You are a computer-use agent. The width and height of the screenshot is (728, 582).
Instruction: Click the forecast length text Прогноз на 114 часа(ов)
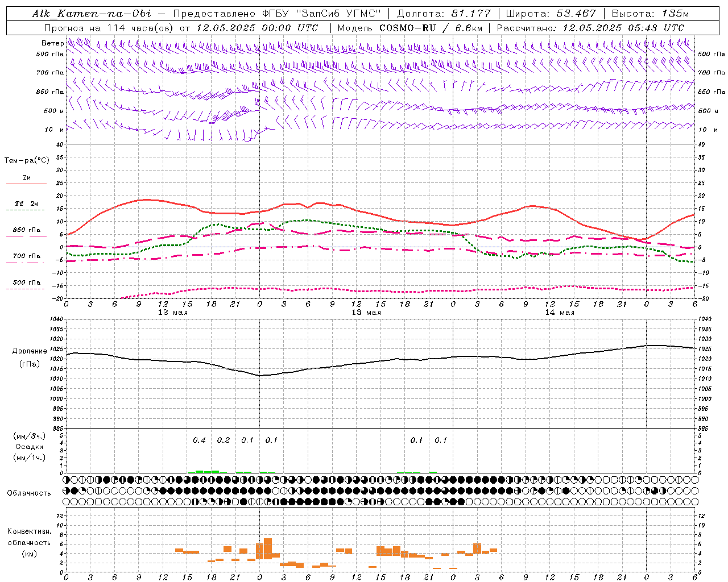tap(110, 28)
